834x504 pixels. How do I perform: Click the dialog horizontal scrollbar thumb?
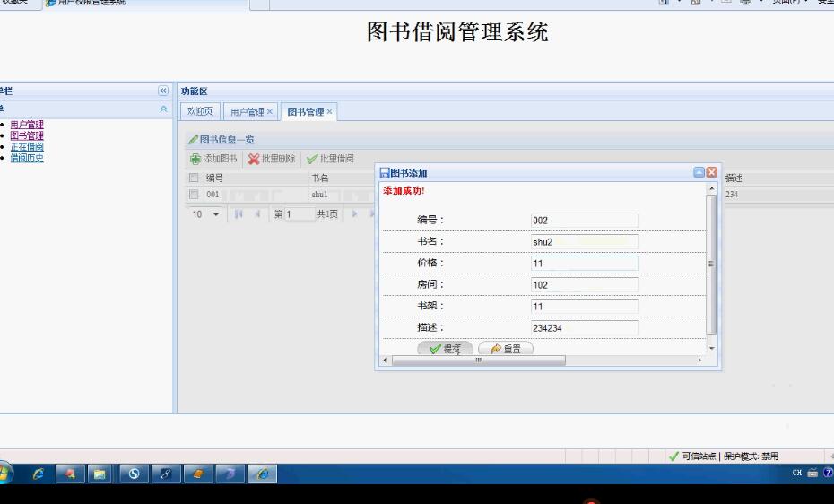(x=479, y=361)
